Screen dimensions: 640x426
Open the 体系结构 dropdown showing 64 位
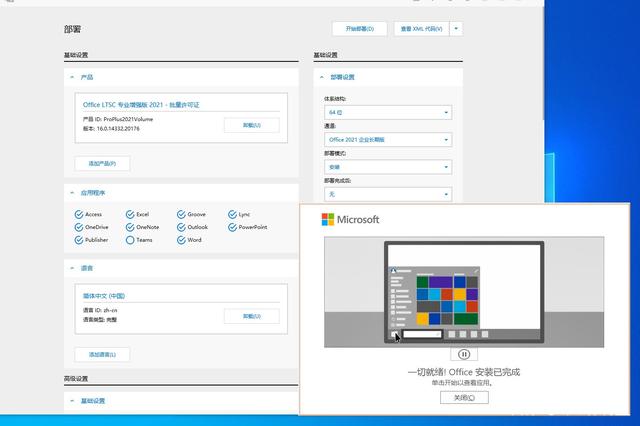(x=388, y=112)
